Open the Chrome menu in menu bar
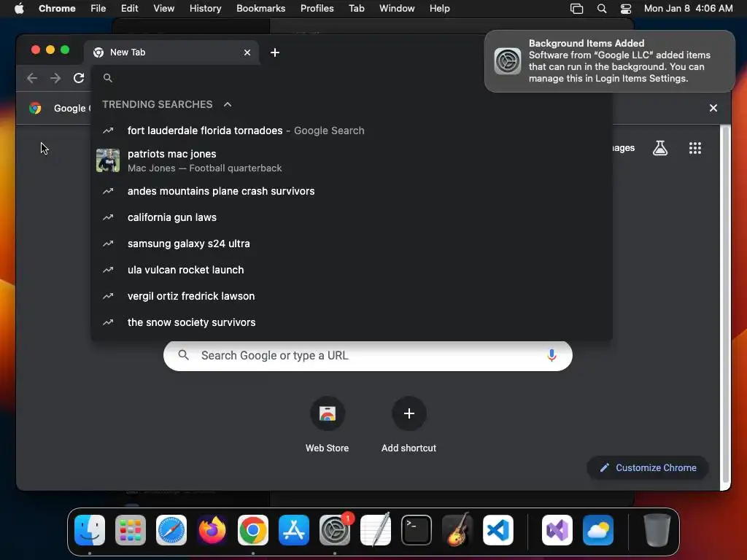The image size is (747, 560). coord(57,9)
